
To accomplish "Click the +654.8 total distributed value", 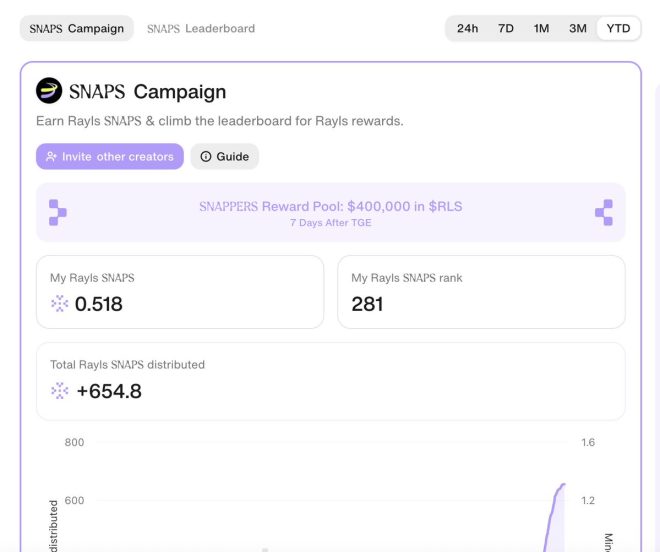I will pyautogui.click(x=109, y=391).
